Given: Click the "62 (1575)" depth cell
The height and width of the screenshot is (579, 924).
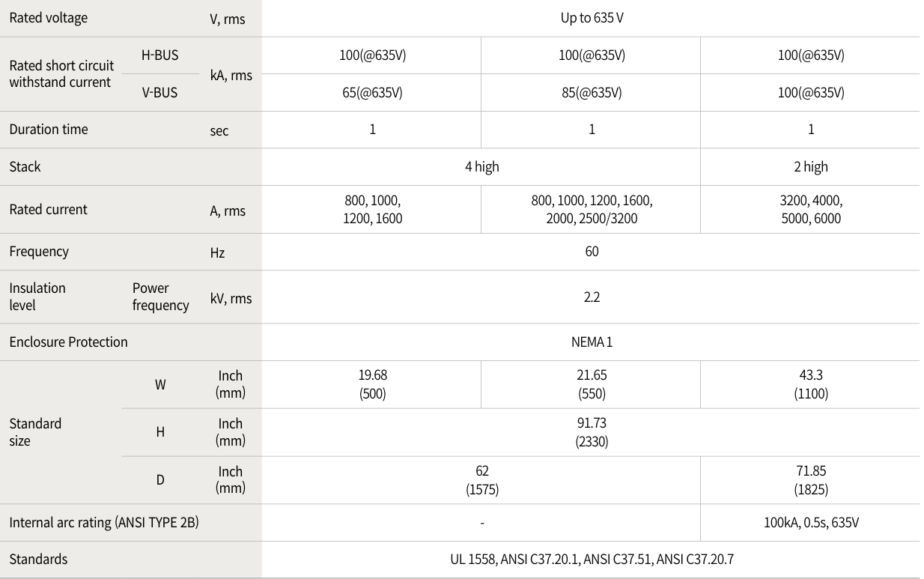Looking at the screenshot, I should [481, 480].
